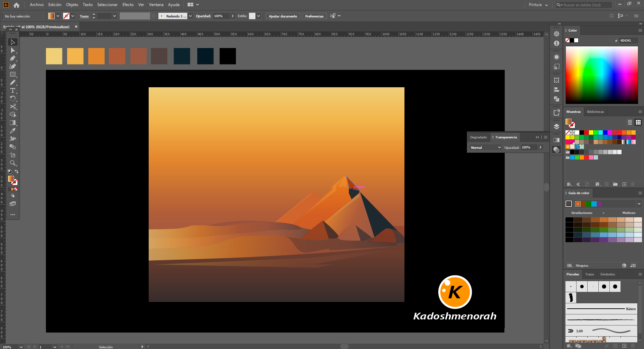Screen dimensions: 644x349
Task: Select the Eyedropper tool
Action: pyautogui.click(x=13, y=131)
